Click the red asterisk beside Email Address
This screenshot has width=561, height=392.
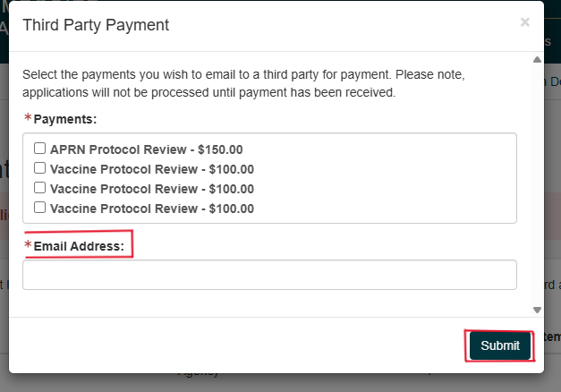click(28, 245)
